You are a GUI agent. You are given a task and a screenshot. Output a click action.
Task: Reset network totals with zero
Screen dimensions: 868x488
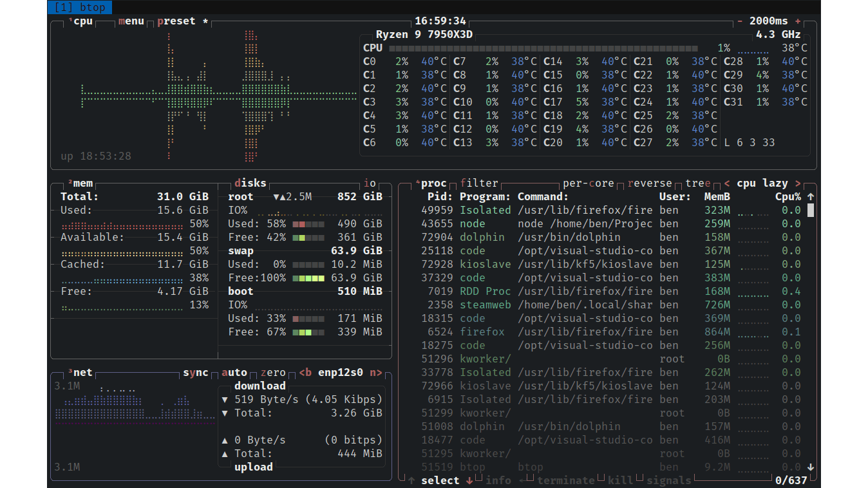point(273,373)
